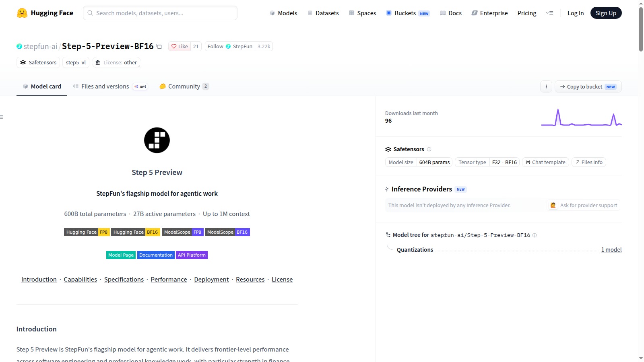Go to Spaces
Image resolution: width=644 pixels, height=362 pixels.
362,13
